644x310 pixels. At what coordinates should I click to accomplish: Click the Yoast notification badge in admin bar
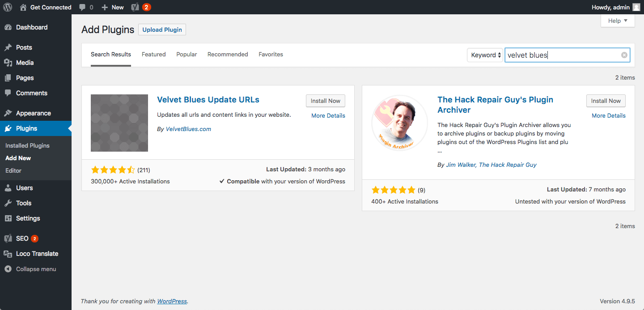(146, 7)
